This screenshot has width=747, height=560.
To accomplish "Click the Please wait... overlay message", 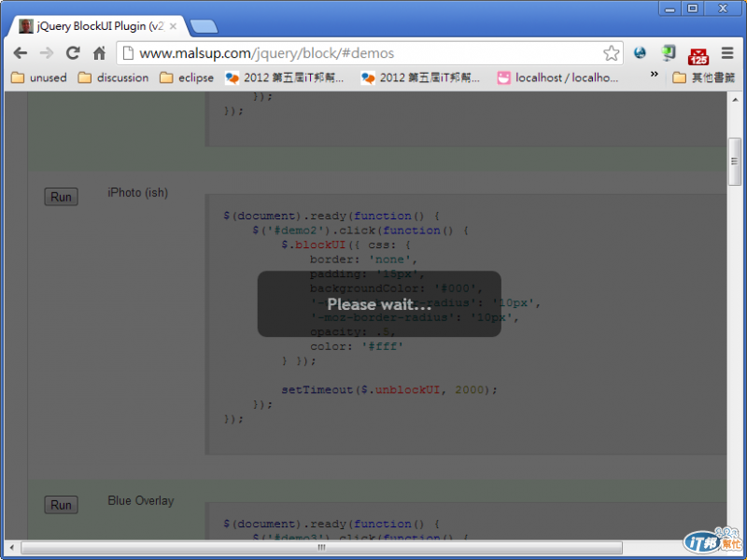I will [379, 304].
